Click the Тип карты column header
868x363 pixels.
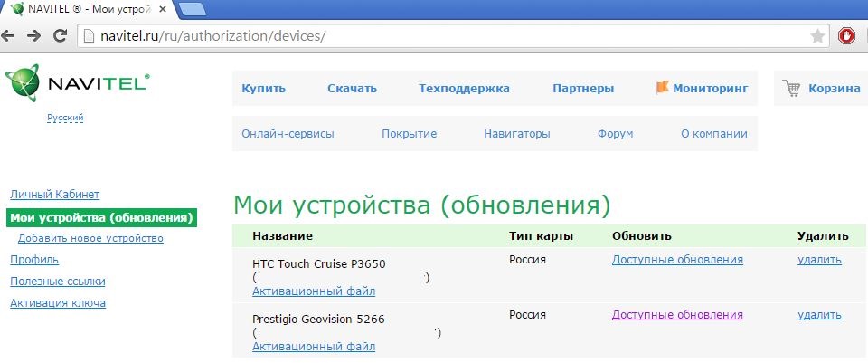pos(542,235)
